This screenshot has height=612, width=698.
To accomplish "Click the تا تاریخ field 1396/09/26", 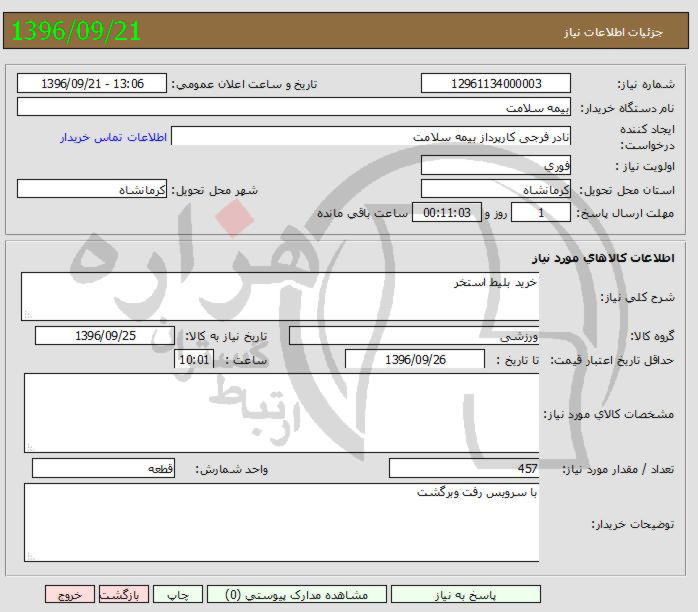I will [415, 359].
